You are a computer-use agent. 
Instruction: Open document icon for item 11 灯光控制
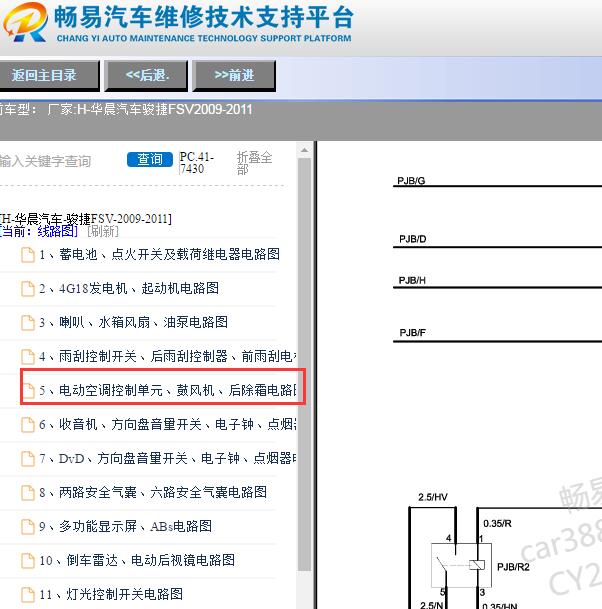pyautogui.click(x=28, y=595)
